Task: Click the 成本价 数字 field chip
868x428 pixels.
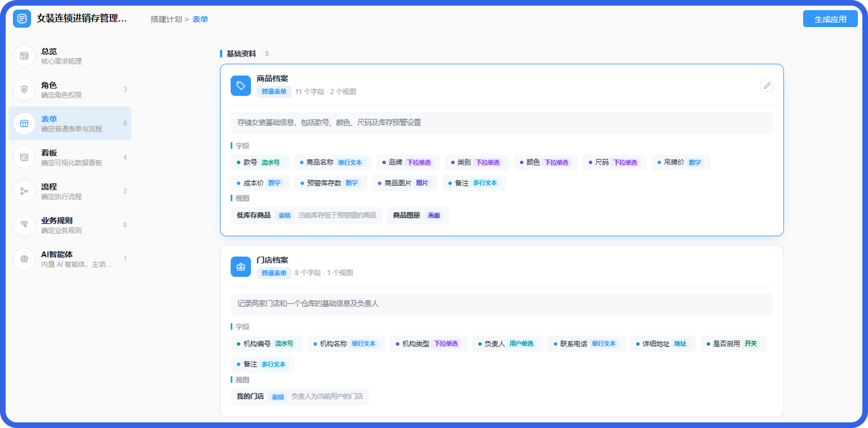Action: pyautogui.click(x=260, y=183)
